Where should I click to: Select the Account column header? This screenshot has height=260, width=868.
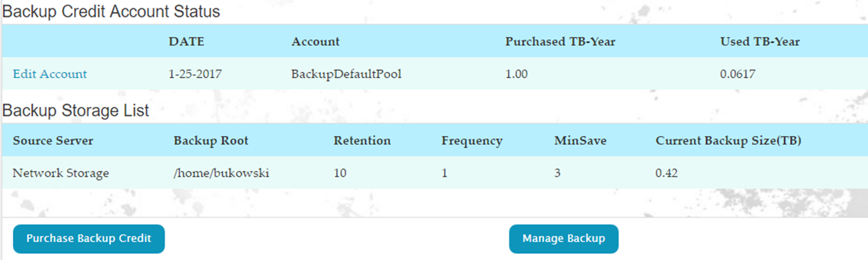click(x=315, y=41)
